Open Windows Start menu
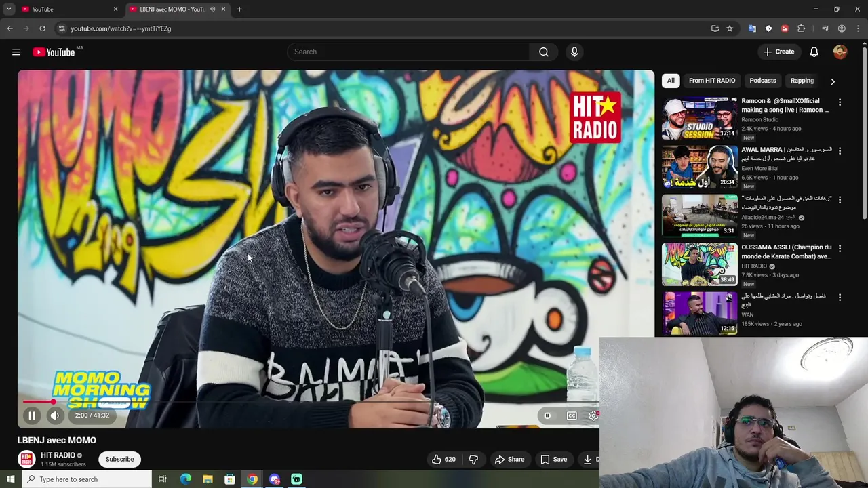The height and width of the screenshot is (488, 868). pyautogui.click(x=10, y=479)
